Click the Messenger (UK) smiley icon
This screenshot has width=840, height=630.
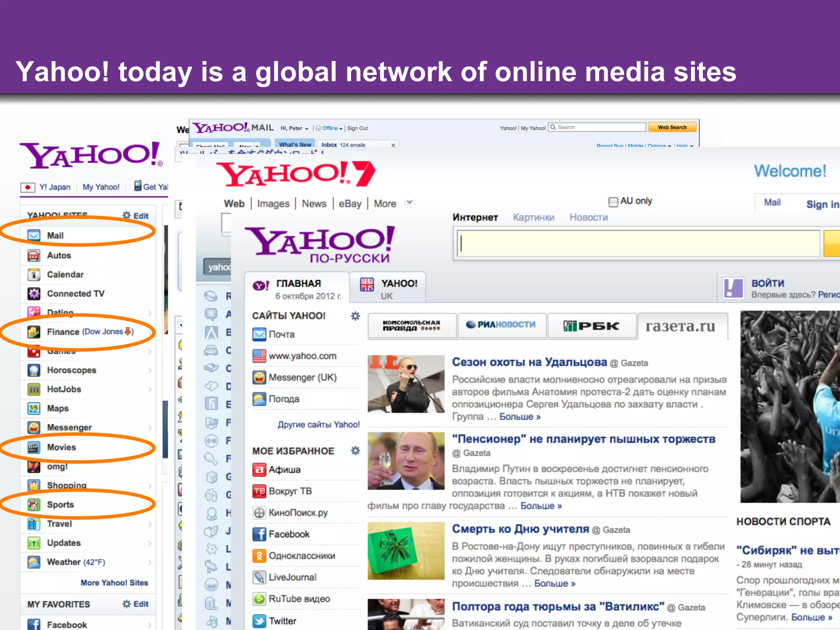click(259, 377)
